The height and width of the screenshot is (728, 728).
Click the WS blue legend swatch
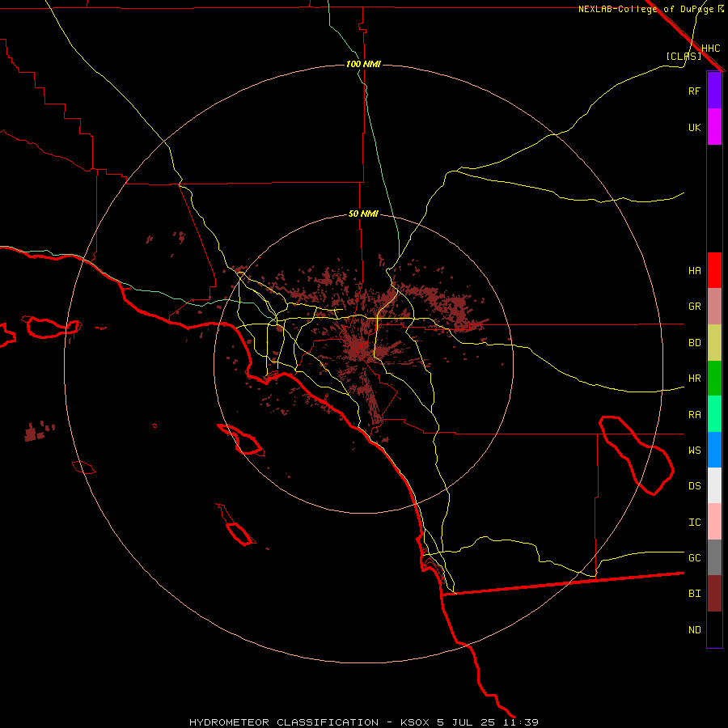(714, 450)
